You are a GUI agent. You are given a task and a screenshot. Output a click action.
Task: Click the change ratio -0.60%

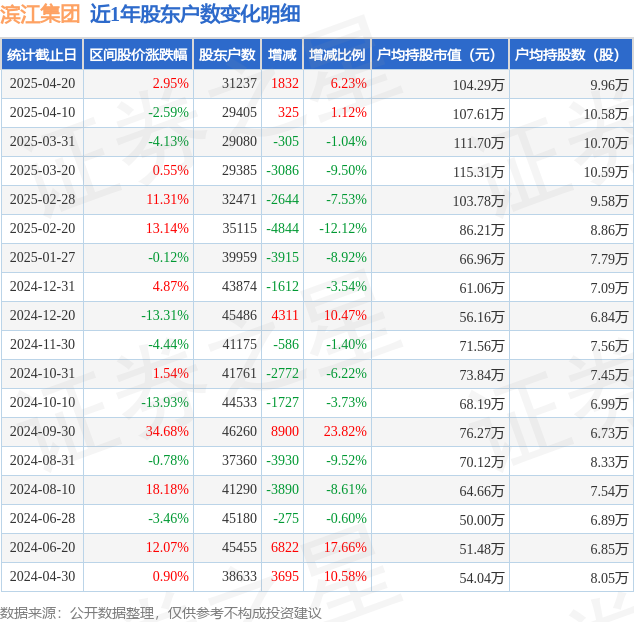(x=347, y=518)
